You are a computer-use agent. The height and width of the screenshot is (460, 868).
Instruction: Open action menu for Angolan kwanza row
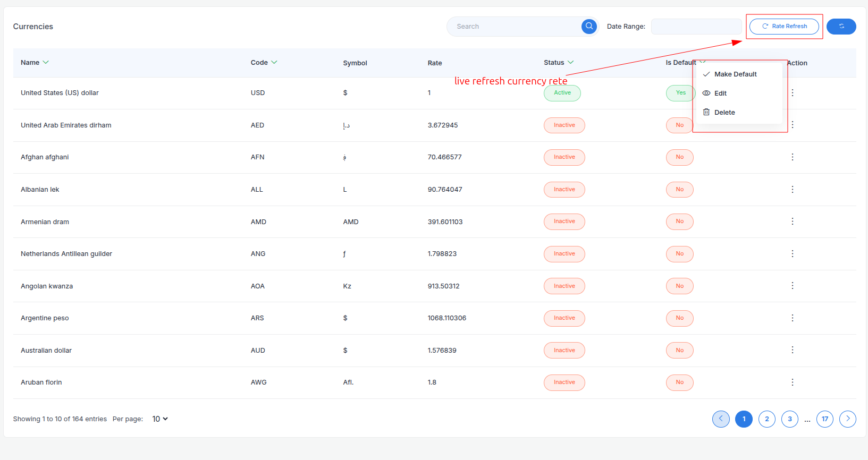tap(793, 286)
